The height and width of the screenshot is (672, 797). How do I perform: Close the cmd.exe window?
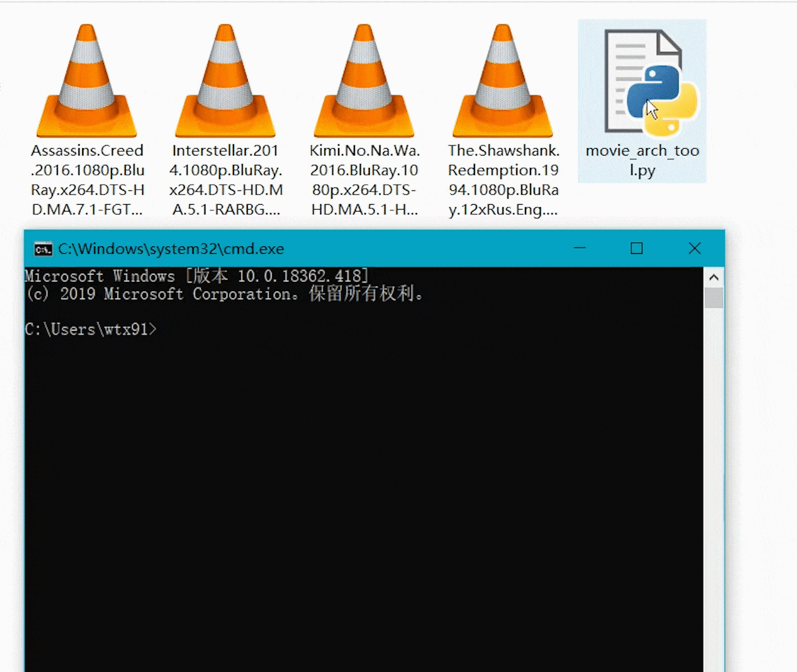(x=695, y=248)
